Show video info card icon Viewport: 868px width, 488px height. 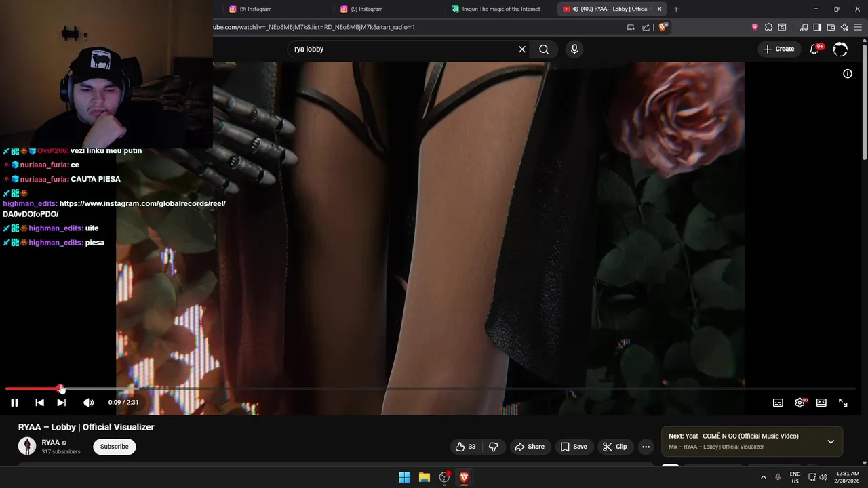pos(847,74)
